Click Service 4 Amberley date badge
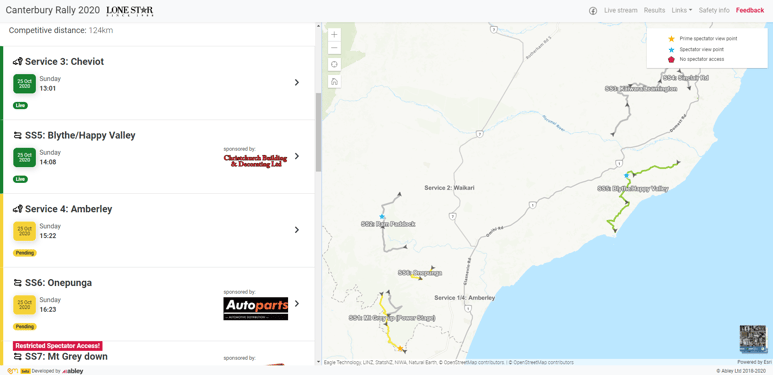 click(24, 231)
